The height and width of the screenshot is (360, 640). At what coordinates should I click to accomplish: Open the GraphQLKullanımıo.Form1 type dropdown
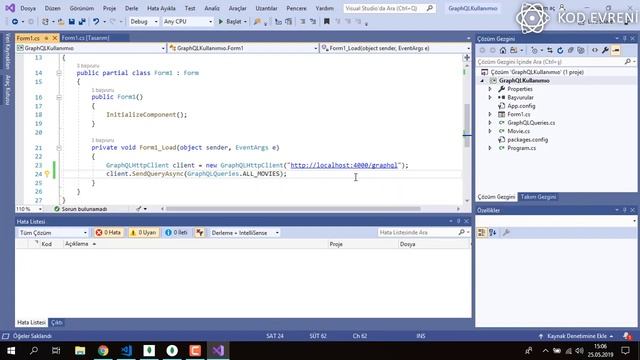243,48
